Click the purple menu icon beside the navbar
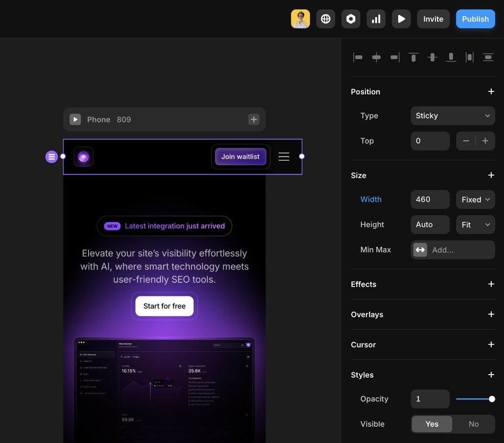504x443 pixels. (x=52, y=156)
